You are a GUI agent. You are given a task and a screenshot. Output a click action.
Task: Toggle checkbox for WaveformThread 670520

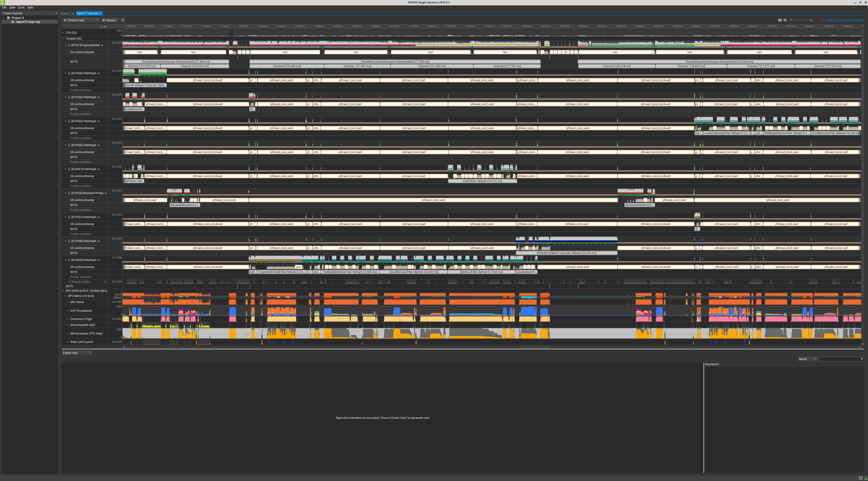click(x=69, y=193)
